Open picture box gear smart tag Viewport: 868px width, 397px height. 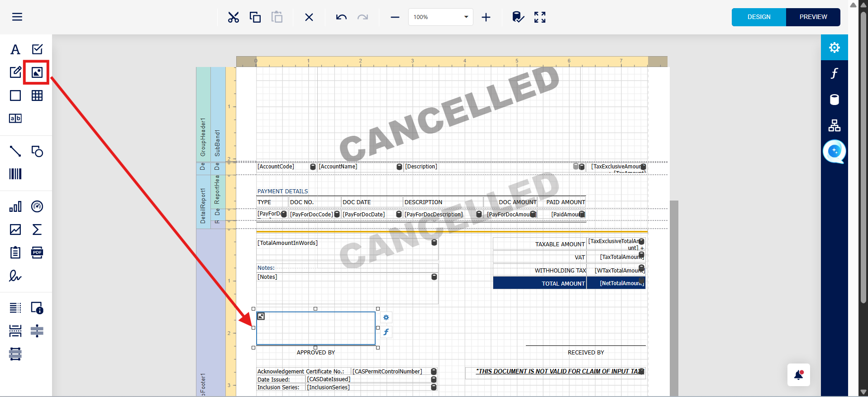point(386,317)
